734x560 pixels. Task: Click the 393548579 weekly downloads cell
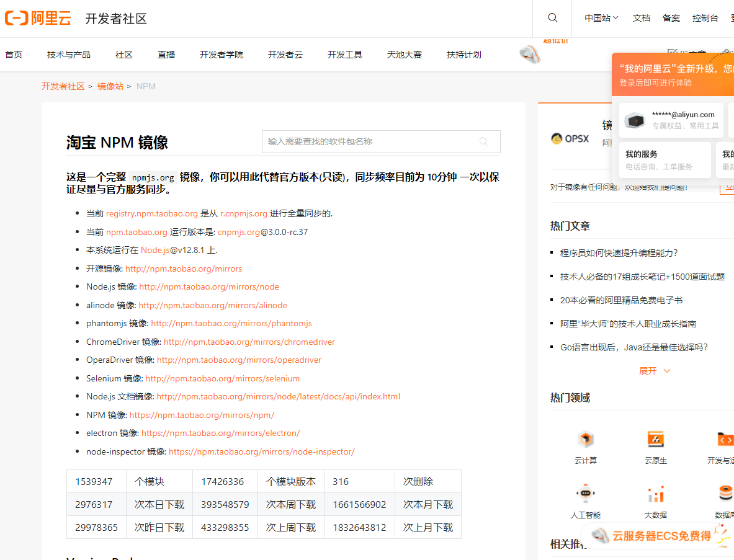[225, 504]
